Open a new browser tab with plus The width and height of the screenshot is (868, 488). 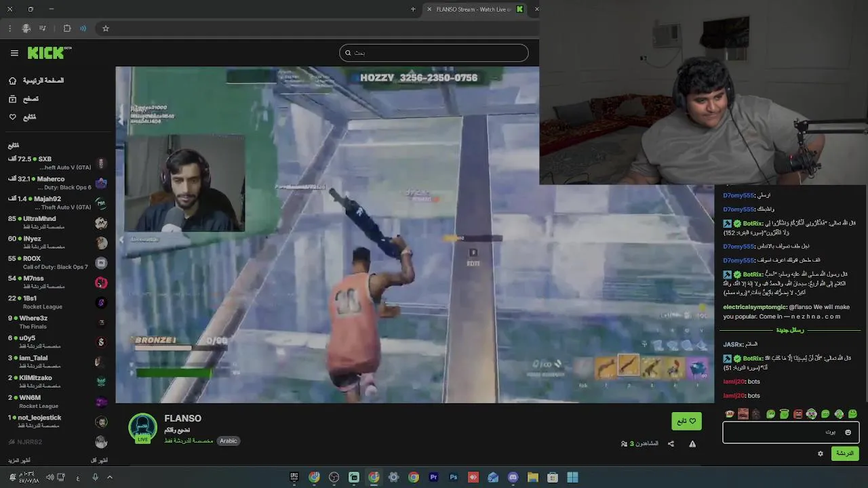[x=413, y=9]
